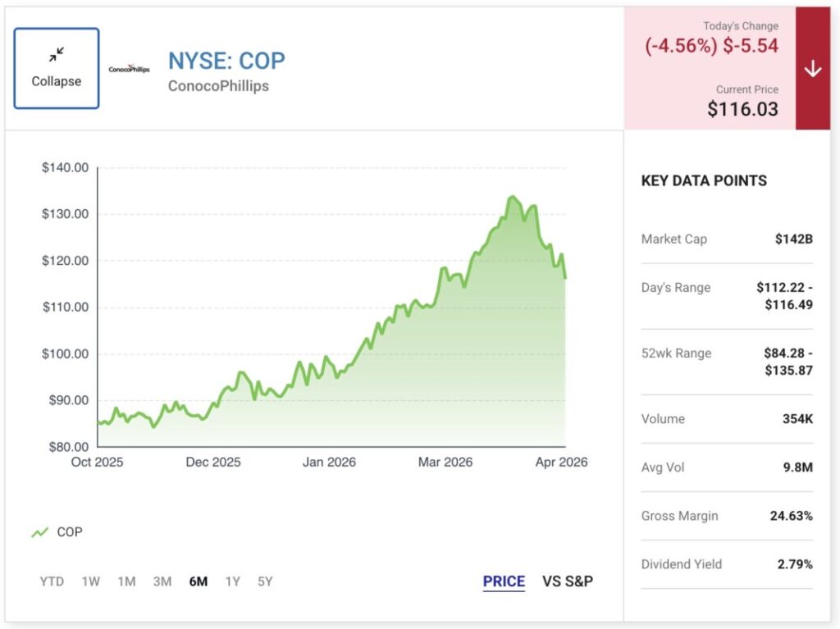
Task: Select the 1W time range
Action: click(x=90, y=581)
